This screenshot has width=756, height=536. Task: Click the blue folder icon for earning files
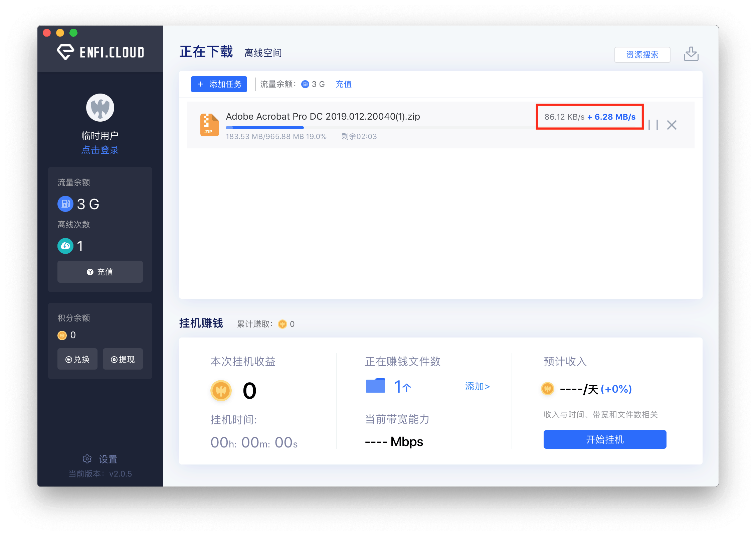pos(375,386)
